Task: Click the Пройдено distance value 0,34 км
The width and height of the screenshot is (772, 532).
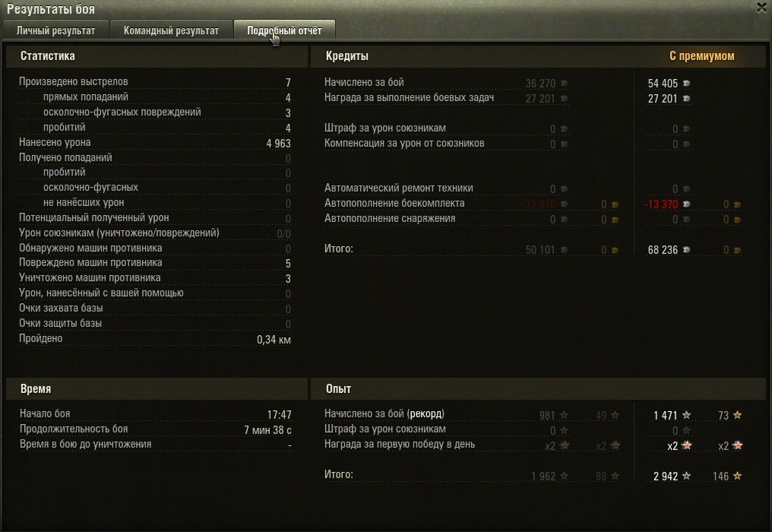Action: [274, 340]
